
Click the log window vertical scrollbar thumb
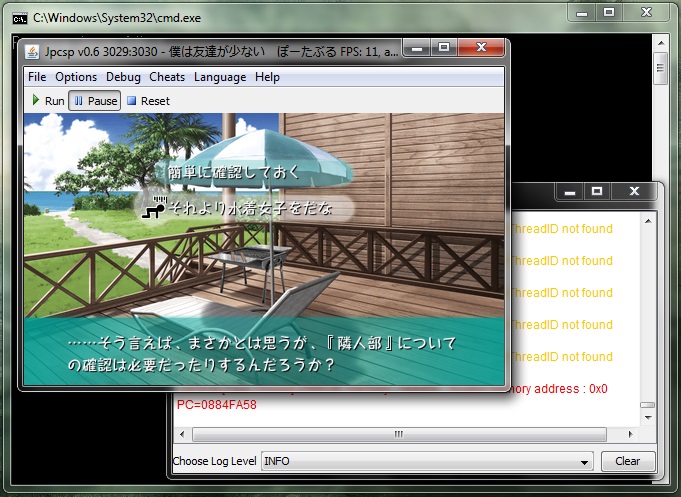648,405
